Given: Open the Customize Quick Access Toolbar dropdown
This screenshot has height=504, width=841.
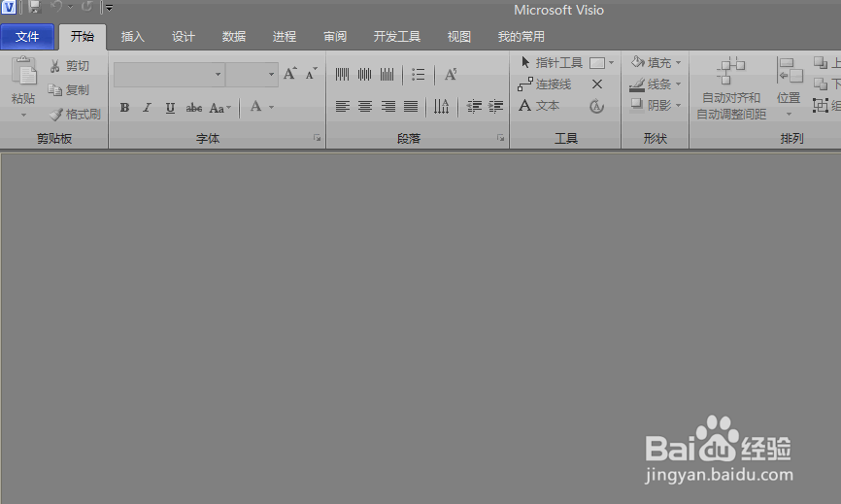Looking at the screenshot, I should point(109,8).
